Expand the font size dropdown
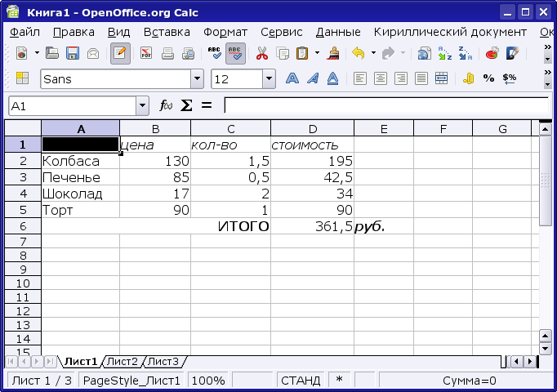The width and height of the screenshot is (557, 392). coord(270,78)
